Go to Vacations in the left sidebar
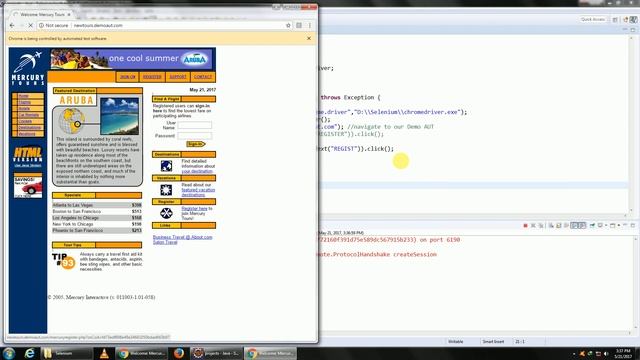 27,134
